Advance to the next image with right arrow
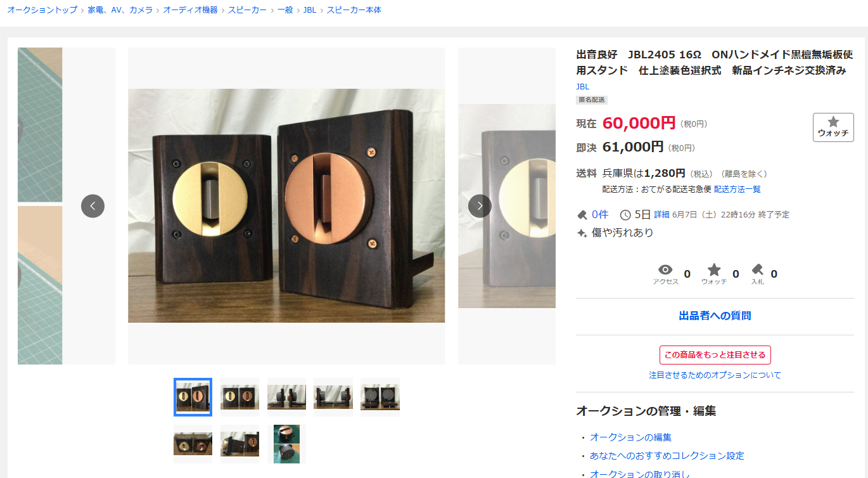Viewport: 868px width, 478px height. tap(480, 206)
